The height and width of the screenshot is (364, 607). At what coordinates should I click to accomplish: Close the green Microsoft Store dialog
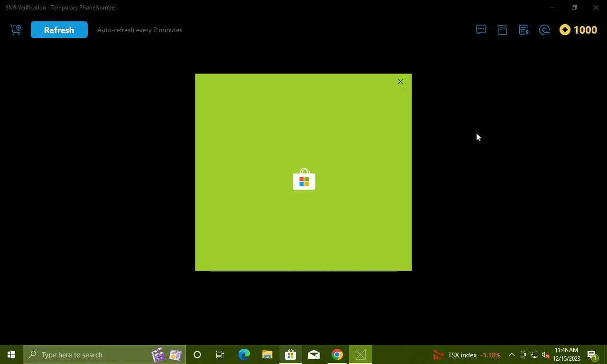pos(401,82)
